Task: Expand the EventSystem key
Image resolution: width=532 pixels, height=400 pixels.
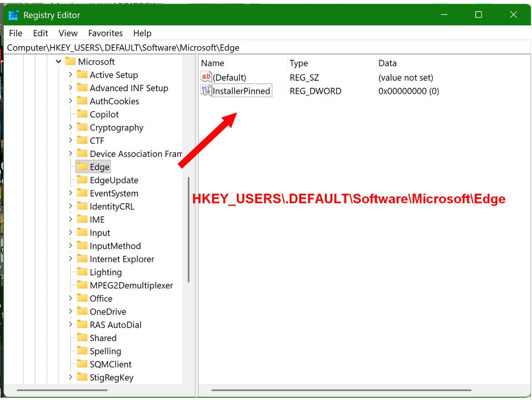Action: [x=70, y=193]
